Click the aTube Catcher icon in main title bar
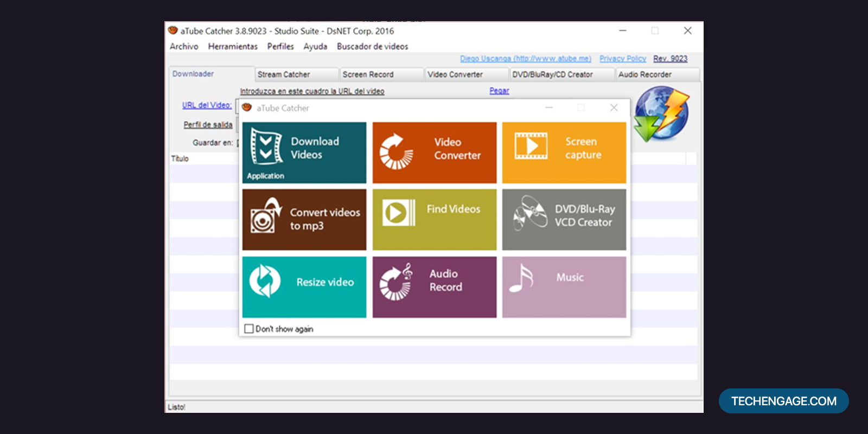Screen dimensions: 868x434 pyautogui.click(x=173, y=30)
